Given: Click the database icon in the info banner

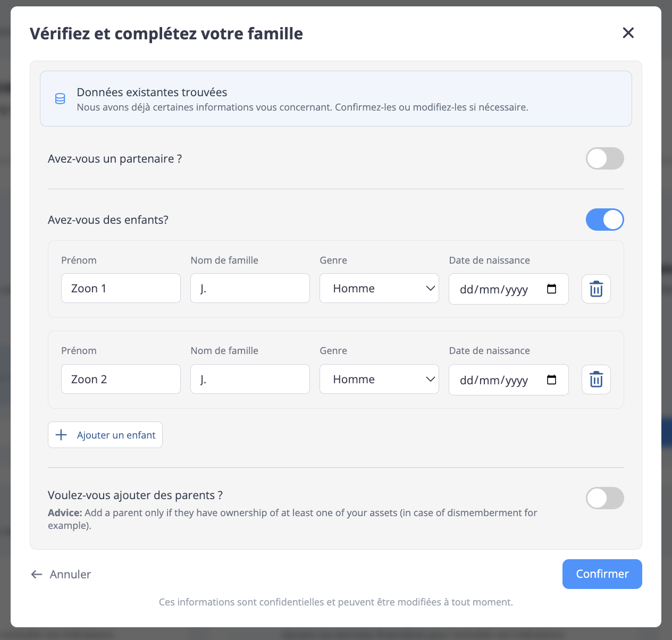Looking at the screenshot, I should pos(61,99).
